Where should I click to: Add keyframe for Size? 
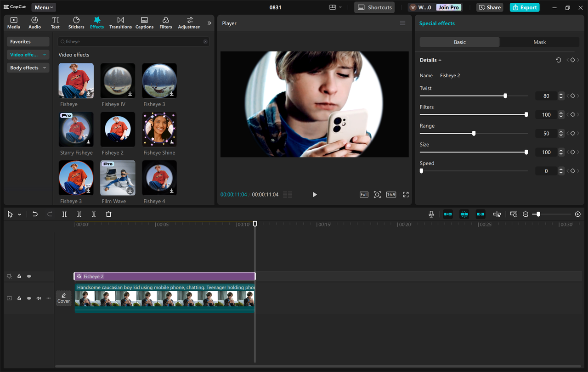tap(573, 152)
